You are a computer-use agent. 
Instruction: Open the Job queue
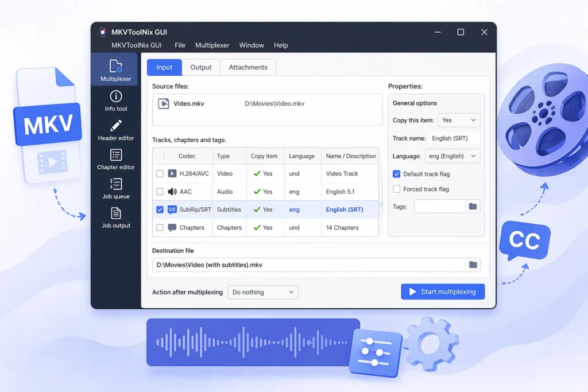coord(115,188)
